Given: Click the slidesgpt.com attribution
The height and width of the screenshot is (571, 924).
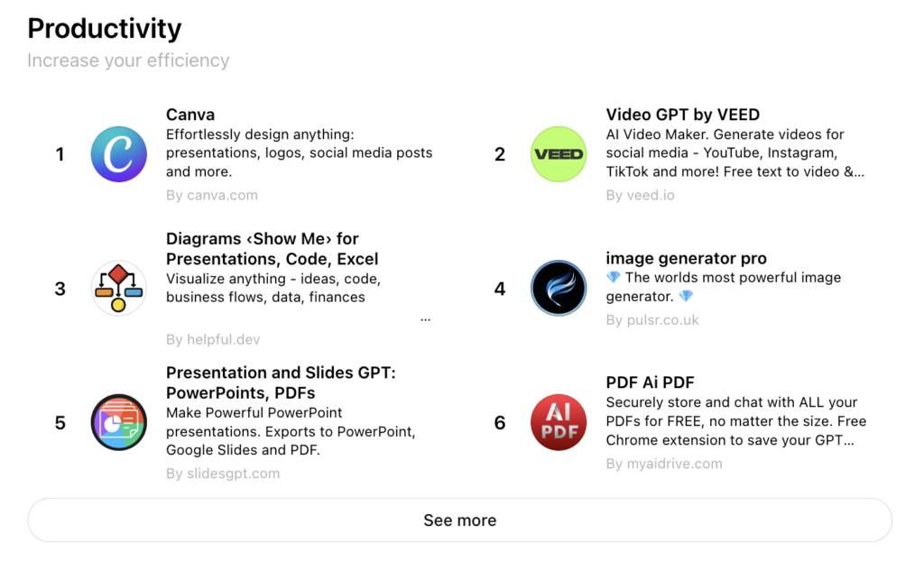Looking at the screenshot, I should pos(223,473).
